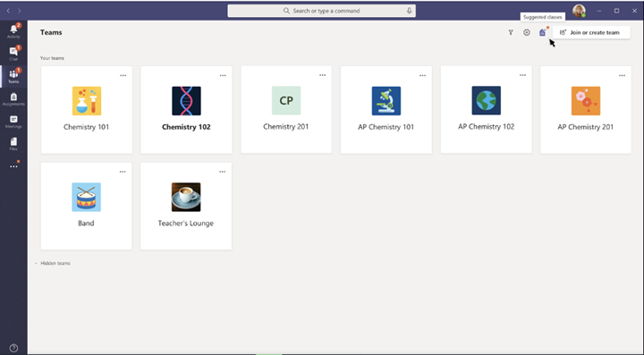
Task: Click Join or create team button
Action: (x=591, y=32)
